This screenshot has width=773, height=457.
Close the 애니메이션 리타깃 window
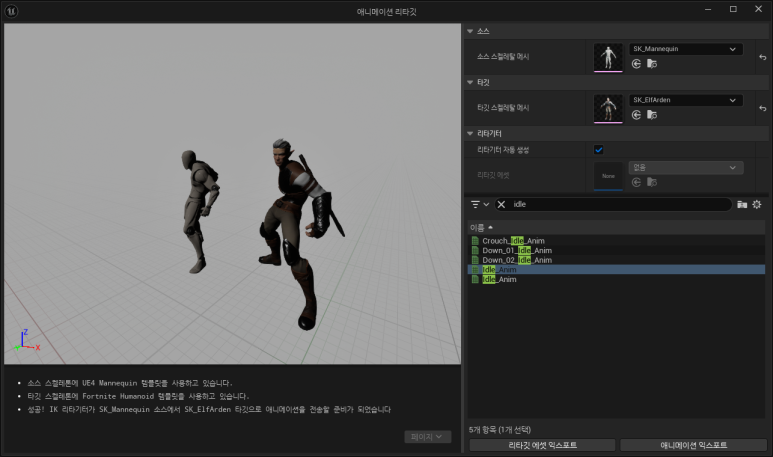tap(758, 9)
